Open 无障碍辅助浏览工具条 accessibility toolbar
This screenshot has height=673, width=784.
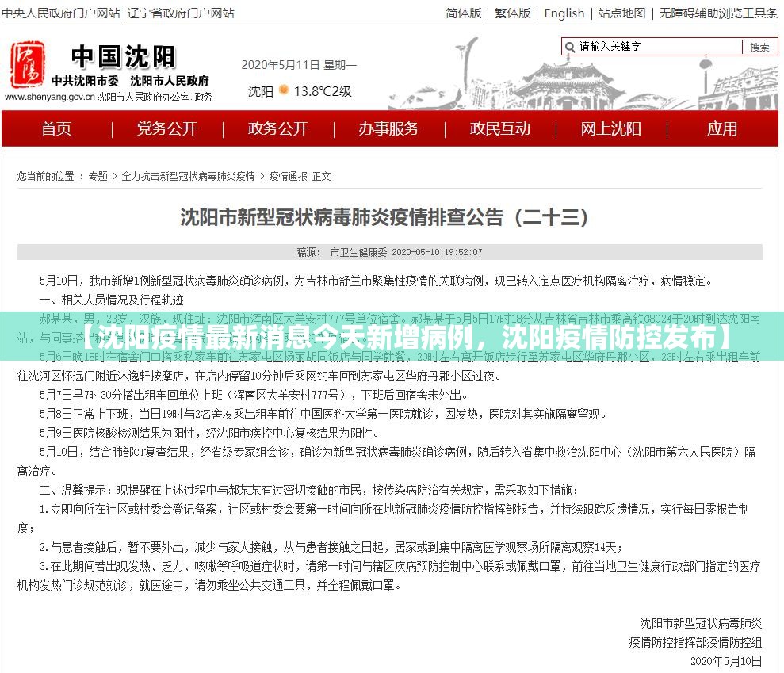point(718,13)
